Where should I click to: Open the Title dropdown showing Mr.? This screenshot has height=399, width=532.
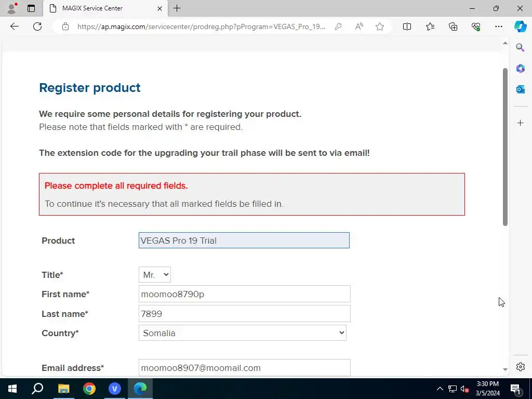click(x=155, y=274)
